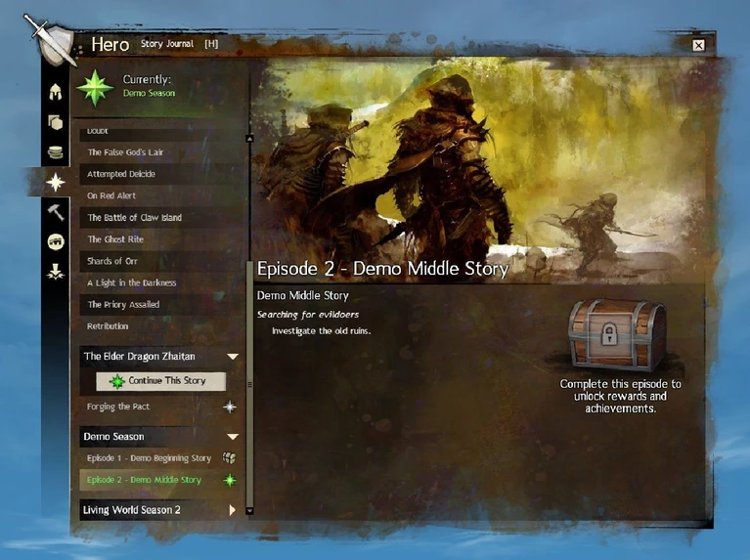
Task: Select Episode 2 - Demo Middle Story
Action: point(144,480)
